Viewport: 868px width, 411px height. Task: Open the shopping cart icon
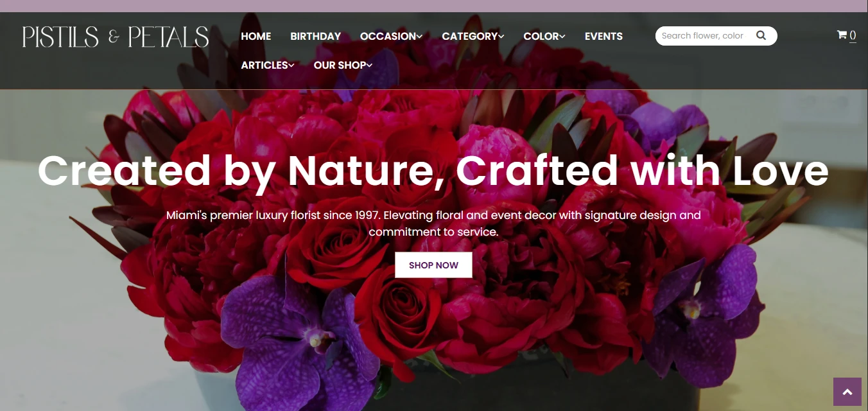click(842, 35)
